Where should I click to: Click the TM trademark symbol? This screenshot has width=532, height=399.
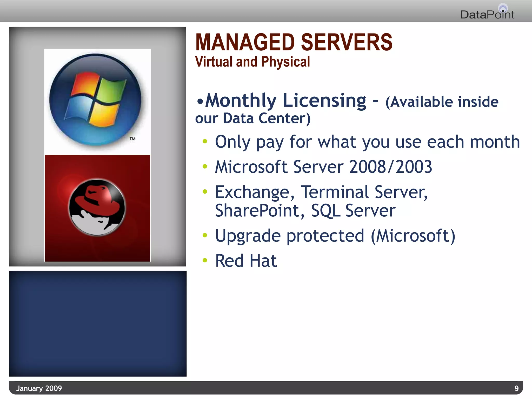[x=132, y=139]
